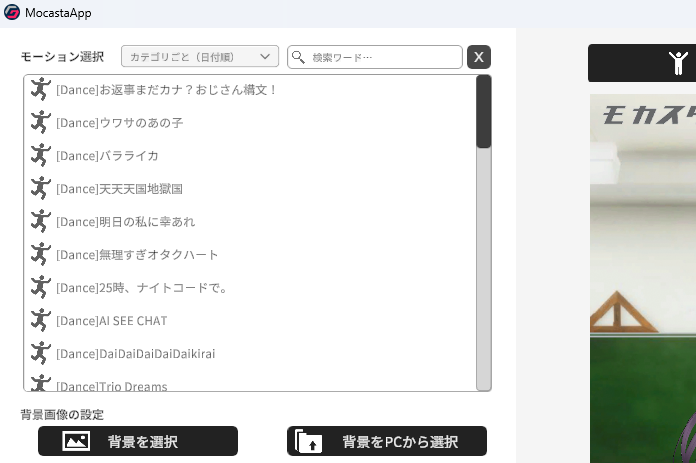
Task: Clear search with the X button
Action: click(x=478, y=57)
